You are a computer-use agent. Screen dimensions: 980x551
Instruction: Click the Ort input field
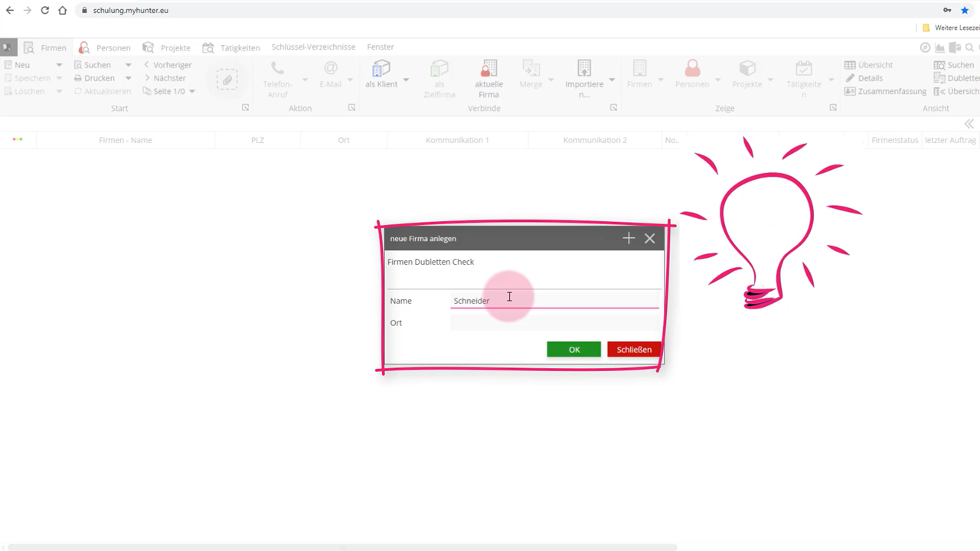554,323
